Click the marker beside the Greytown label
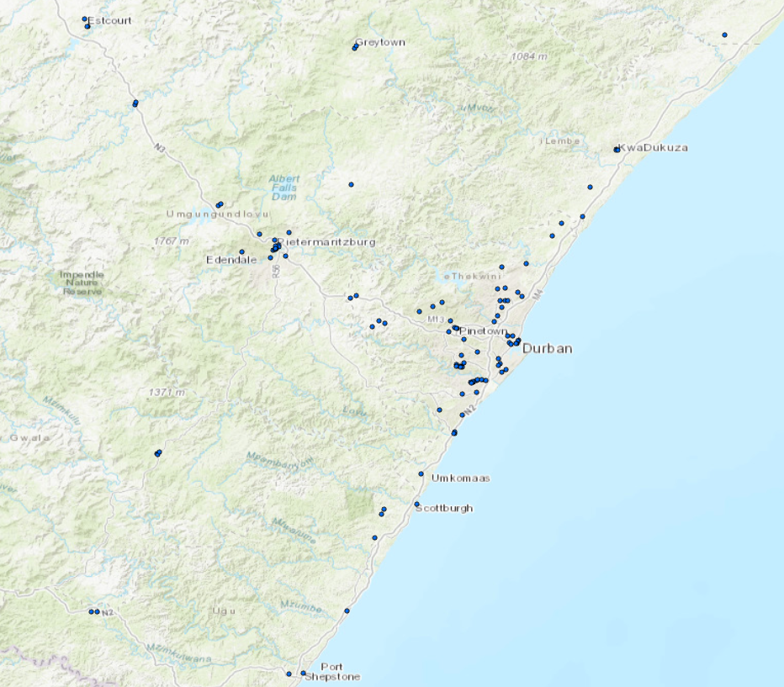The image size is (784, 687). [x=355, y=48]
